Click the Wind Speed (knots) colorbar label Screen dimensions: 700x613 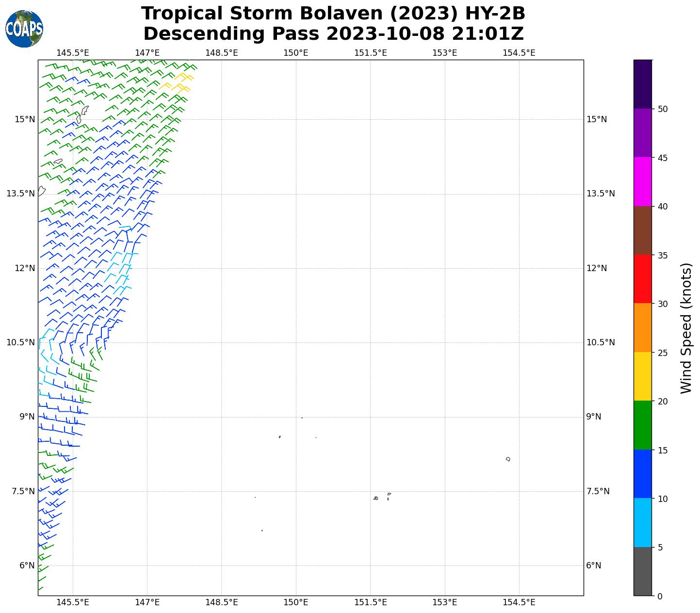click(x=686, y=328)
